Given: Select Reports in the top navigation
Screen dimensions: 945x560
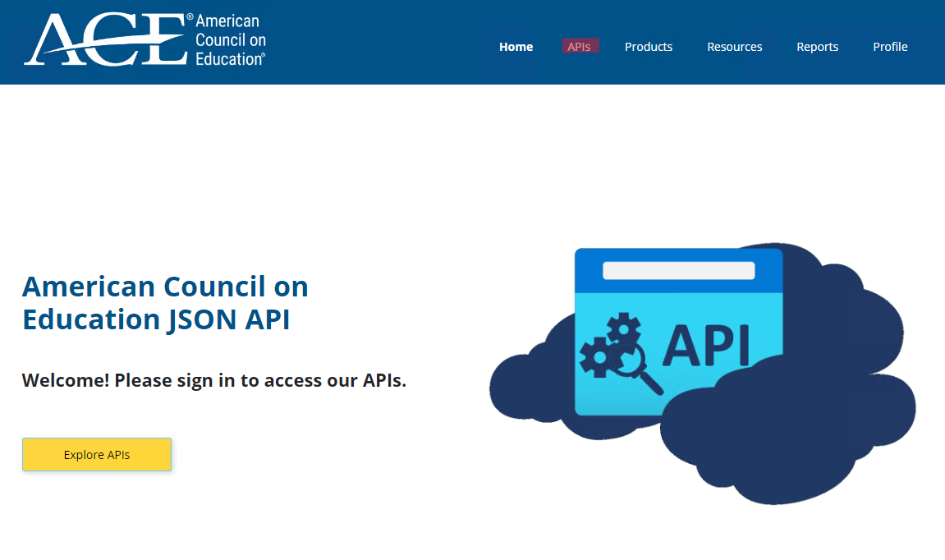Looking at the screenshot, I should click(817, 47).
